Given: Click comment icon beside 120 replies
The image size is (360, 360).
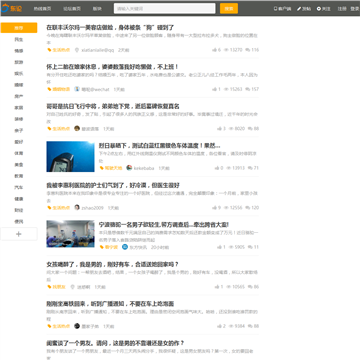Looking at the screenshot, I should 247,208.
